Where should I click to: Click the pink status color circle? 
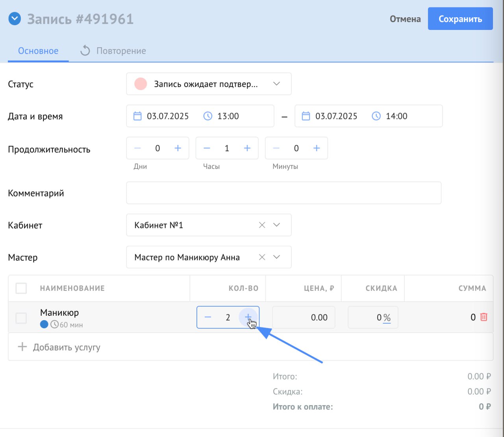(141, 84)
